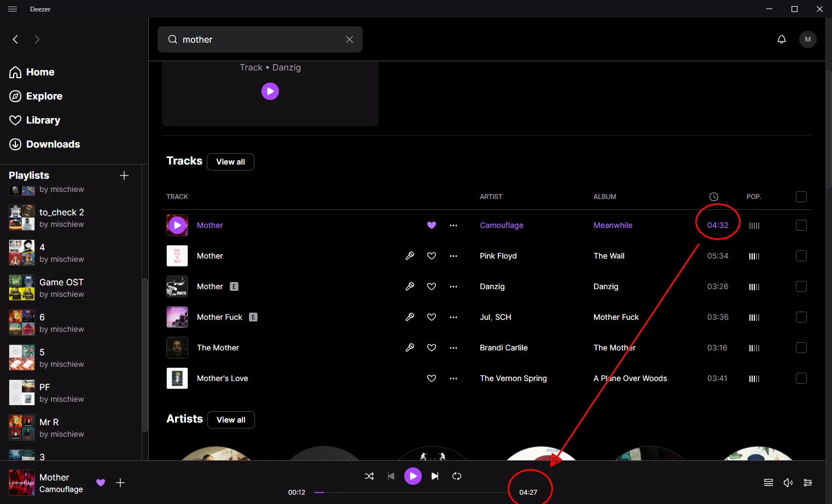Image resolution: width=832 pixels, height=504 pixels.
Task: Open the Pink Floyd artist link
Action: [498, 256]
